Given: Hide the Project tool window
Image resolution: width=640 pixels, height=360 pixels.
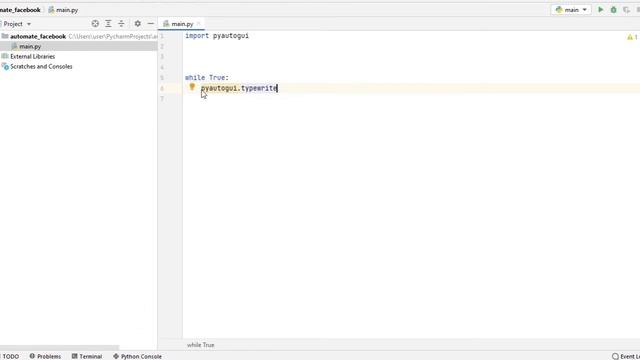Looking at the screenshot, I should click(x=151, y=24).
